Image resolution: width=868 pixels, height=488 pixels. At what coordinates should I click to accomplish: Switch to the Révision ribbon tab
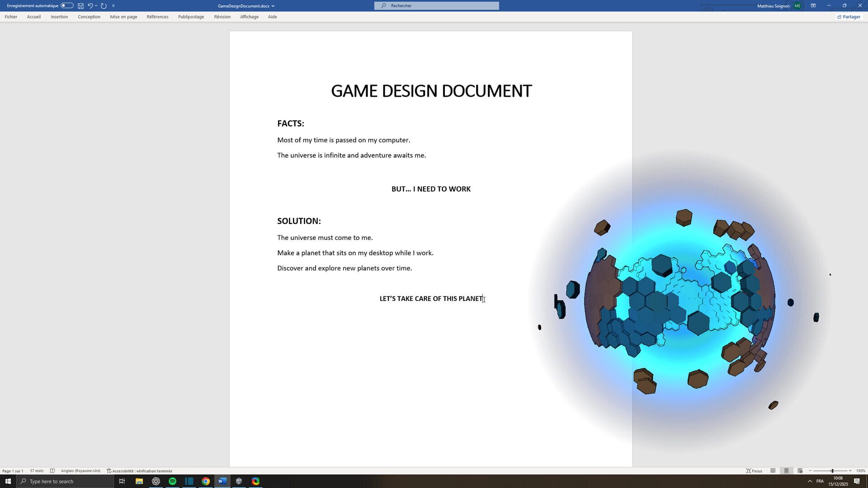[222, 17]
